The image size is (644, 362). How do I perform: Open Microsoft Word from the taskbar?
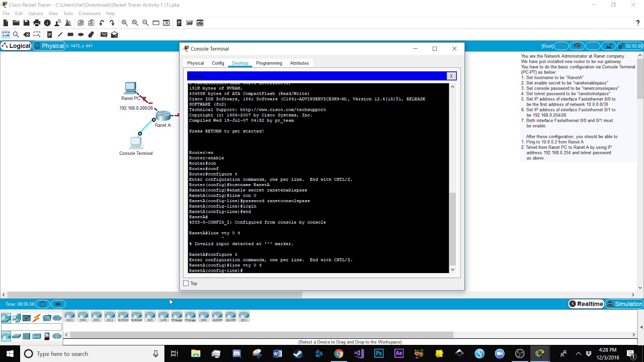click(x=277, y=353)
